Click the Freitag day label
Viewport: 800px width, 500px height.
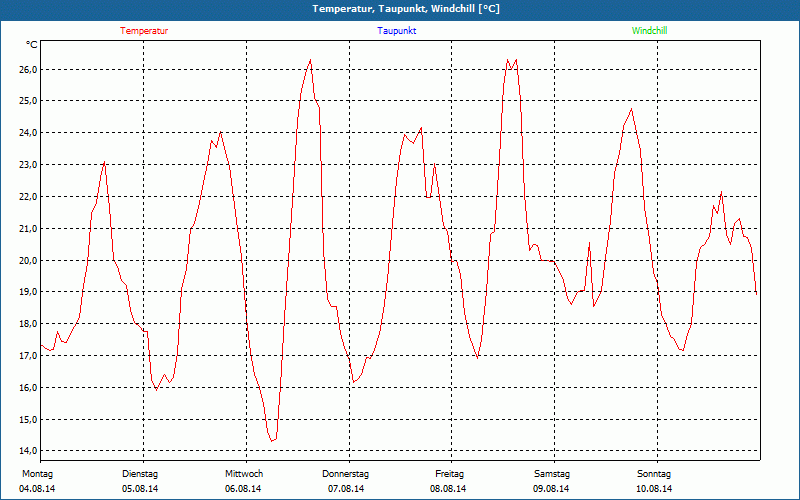point(449,474)
